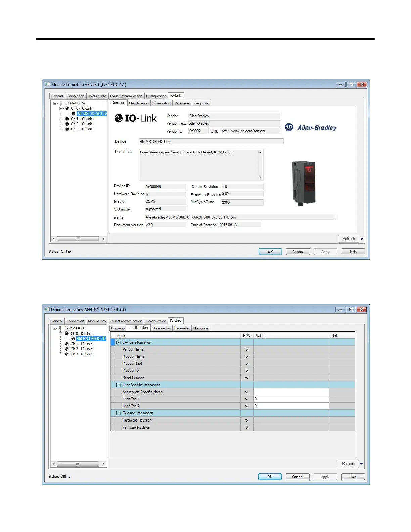Click the blue arrow beside Refresh in Identification-page dialog
The height and width of the screenshot is (532, 411).
[361, 464]
